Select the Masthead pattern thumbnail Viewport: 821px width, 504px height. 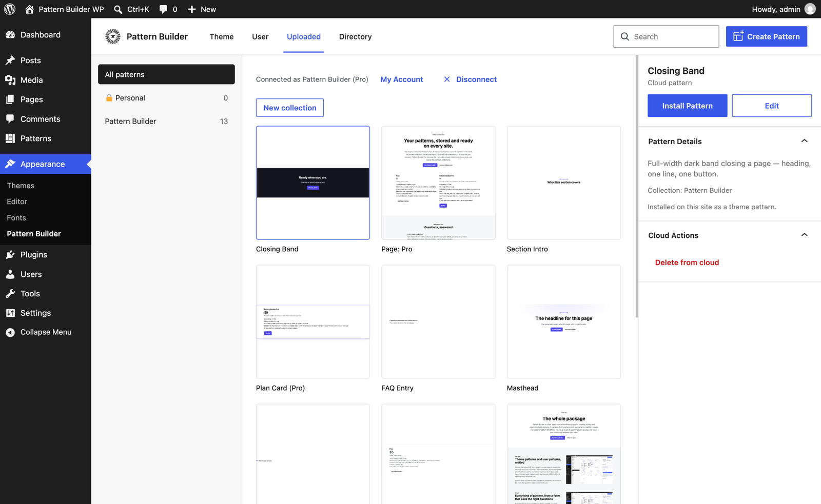[563, 321]
